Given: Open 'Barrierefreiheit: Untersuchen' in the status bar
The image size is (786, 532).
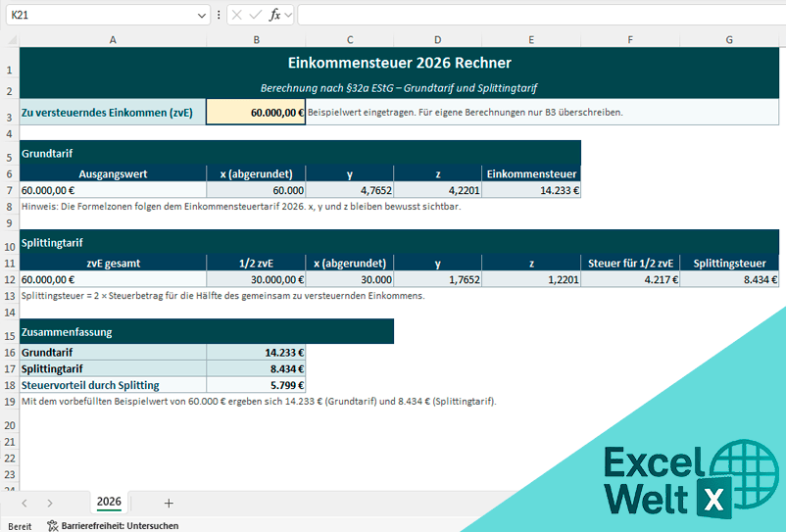Looking at the screenshot, I should (114, 525).
